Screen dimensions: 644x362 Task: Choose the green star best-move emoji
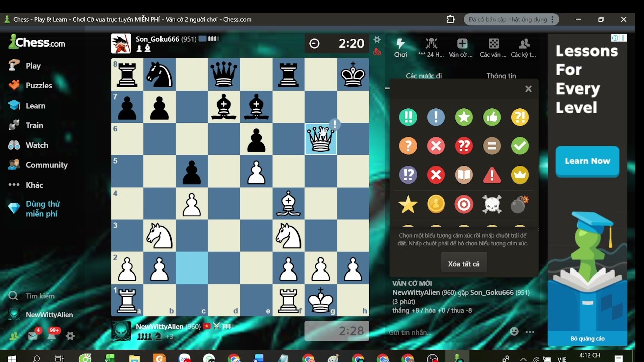pyautogui.click(x=464, y=117)
